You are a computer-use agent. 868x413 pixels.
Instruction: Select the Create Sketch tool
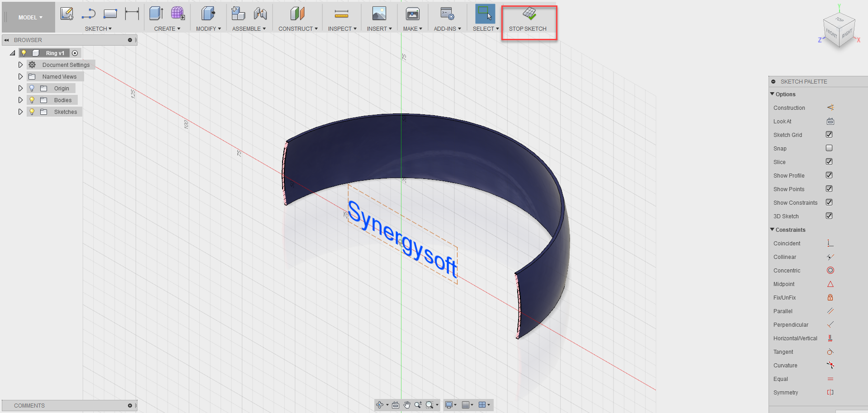[x=67, y=14]
